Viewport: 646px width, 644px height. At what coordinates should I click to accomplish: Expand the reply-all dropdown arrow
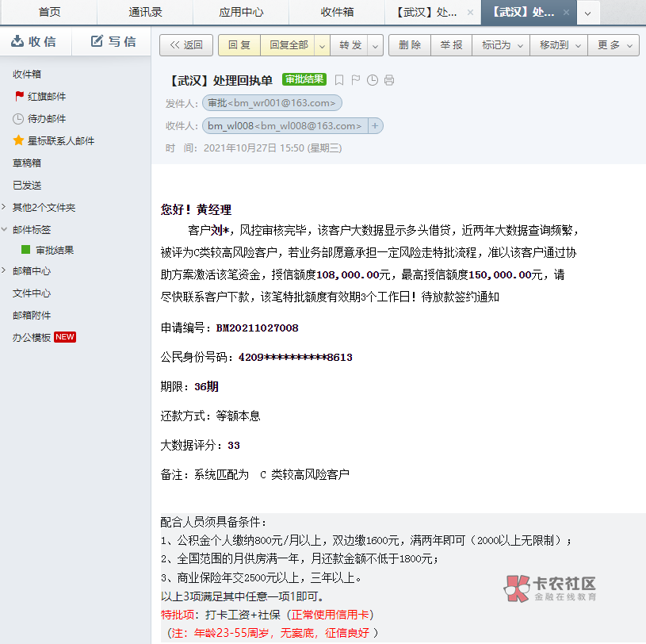click(323, 45)
